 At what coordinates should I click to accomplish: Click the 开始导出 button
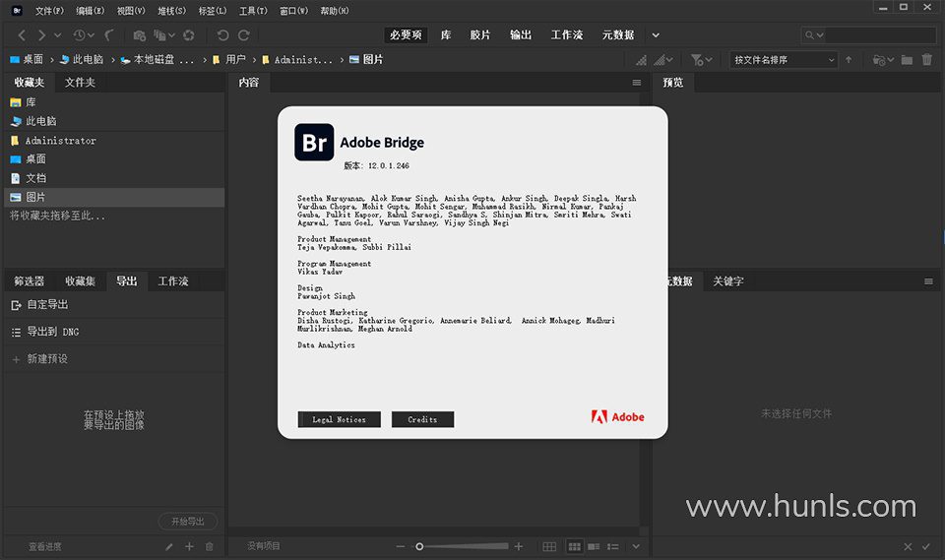[x=188, y=522]
